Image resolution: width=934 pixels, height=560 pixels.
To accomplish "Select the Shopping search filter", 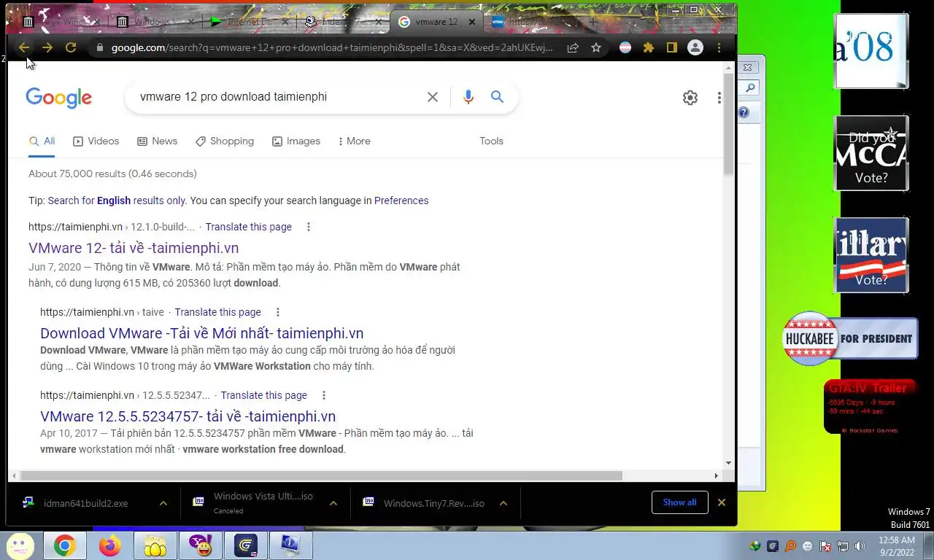I will [225, 141].
